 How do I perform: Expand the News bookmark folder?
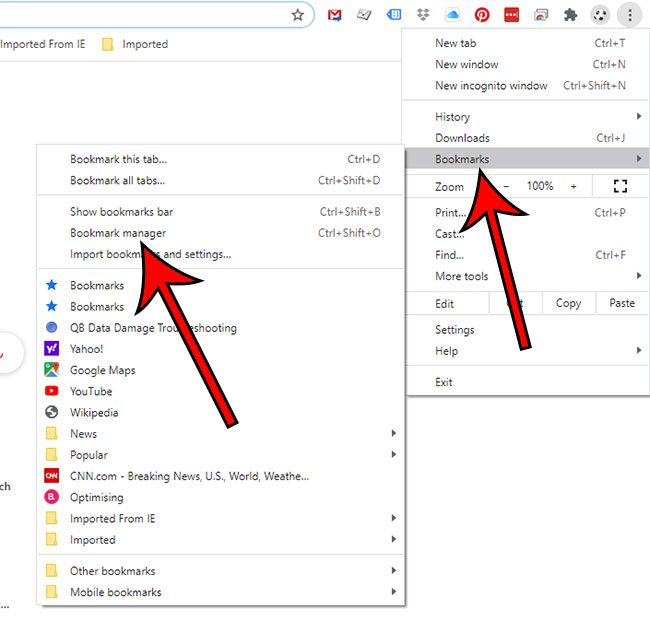[83, 434]
